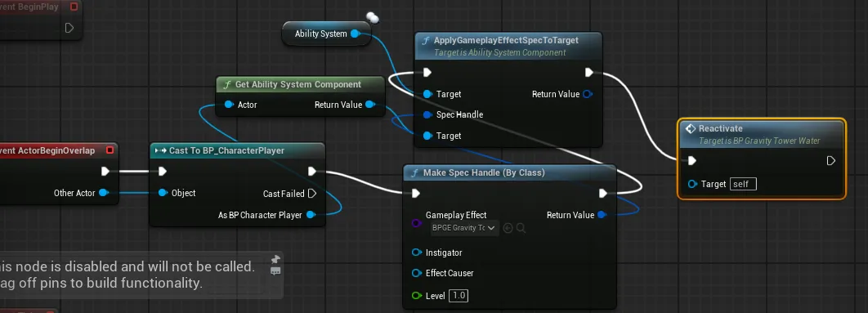This screenshot has width=868, height=313.
Task: Click 'Target is Ability System Component' subtitle
Action: [x=500, y=52]
